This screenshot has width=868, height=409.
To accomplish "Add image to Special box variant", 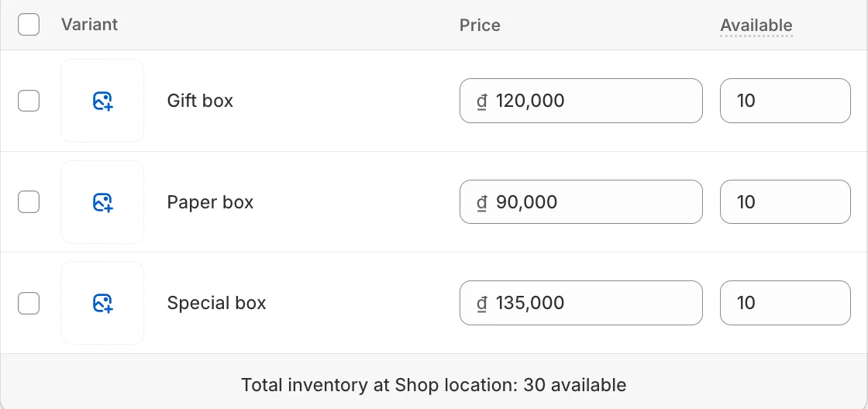I will coord(102,303).
